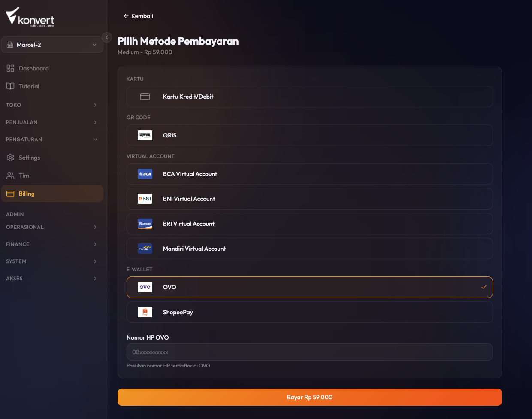Click the BCA bank logo
The height and width of the screenshot is (419, 532).
point(145,174)
